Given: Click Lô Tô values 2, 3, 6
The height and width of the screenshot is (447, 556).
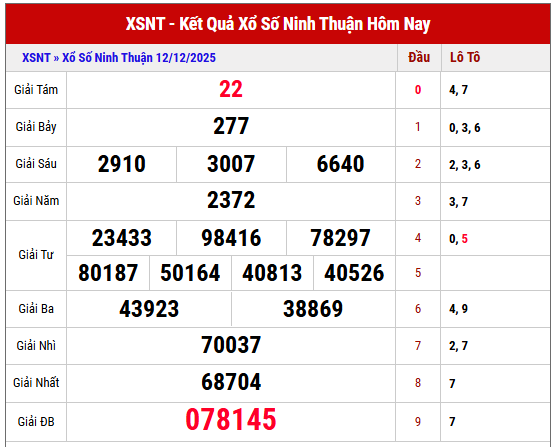Looking at the screenshot, I should 465,165.
